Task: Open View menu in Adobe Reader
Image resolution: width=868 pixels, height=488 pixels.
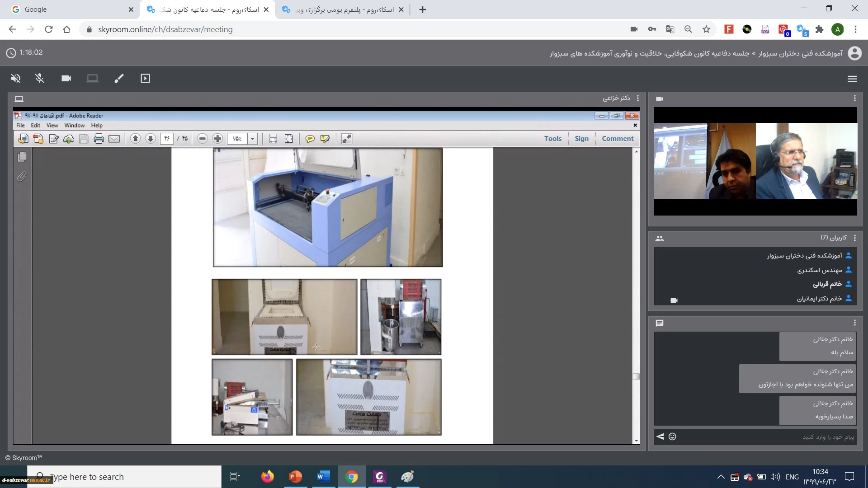Action: pos(52,126)
